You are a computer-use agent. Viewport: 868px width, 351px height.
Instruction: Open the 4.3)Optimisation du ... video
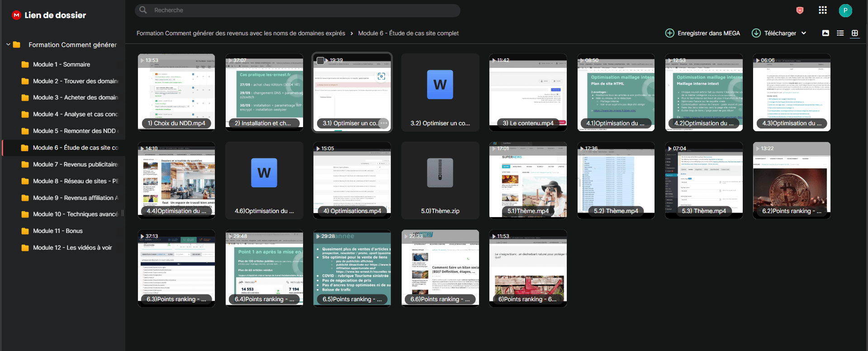pyautogui.click(x=792, y=92)
